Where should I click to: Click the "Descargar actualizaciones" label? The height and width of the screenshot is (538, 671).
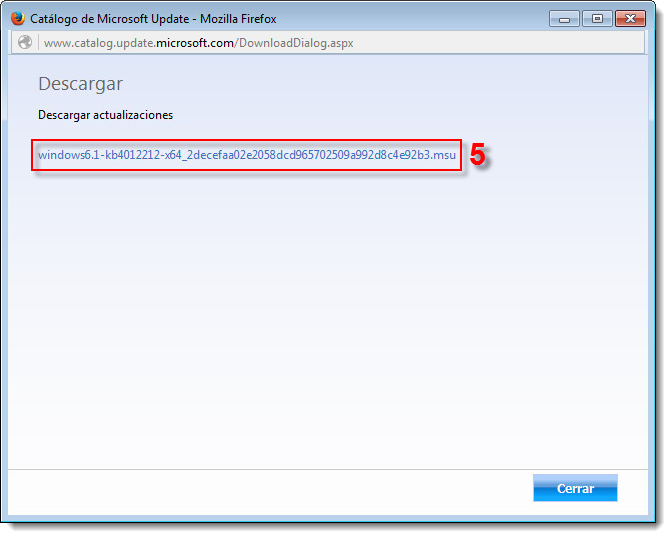click(x=105, y=115)
